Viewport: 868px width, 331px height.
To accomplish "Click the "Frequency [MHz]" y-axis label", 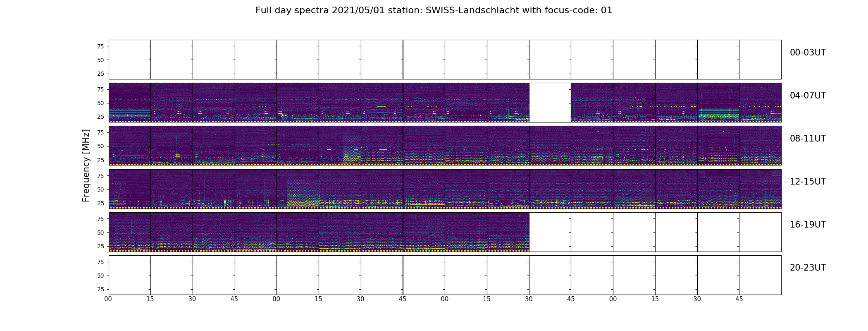I will pyautogui.click(x=86, y=166).
